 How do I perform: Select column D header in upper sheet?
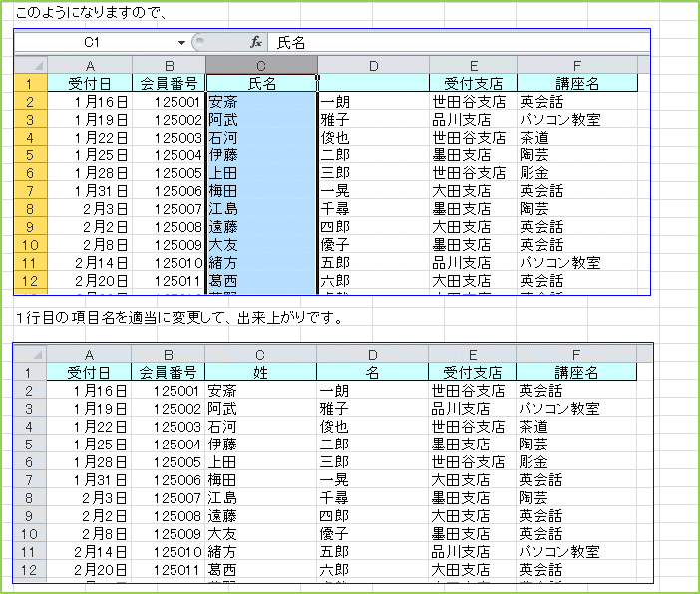374,66
